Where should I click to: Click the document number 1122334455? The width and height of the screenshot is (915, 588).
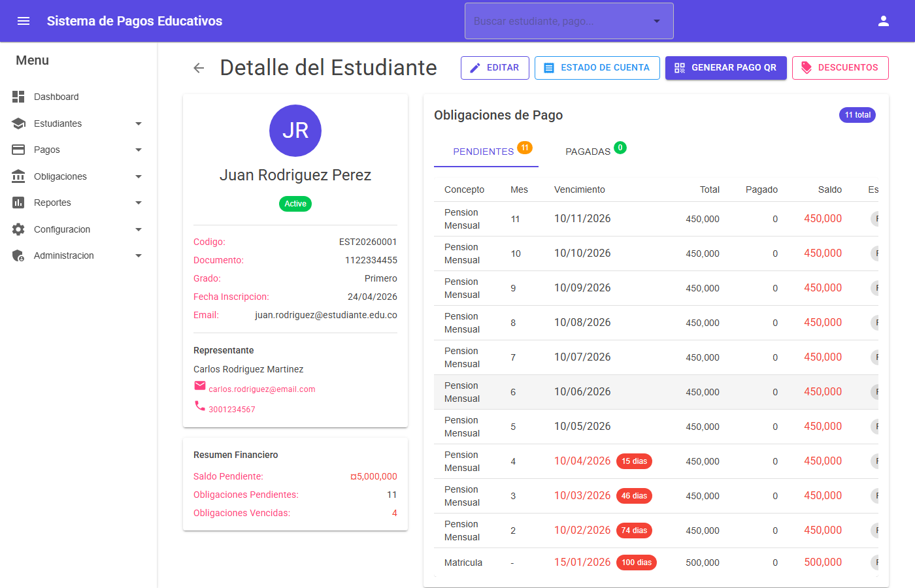(371, 260)
